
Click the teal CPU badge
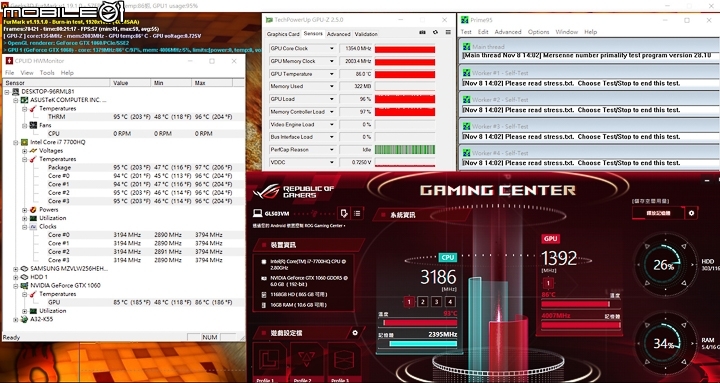448,257
